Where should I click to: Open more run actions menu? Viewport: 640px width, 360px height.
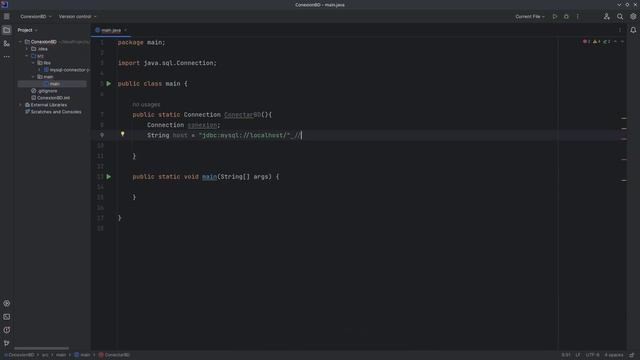point(578,17)
